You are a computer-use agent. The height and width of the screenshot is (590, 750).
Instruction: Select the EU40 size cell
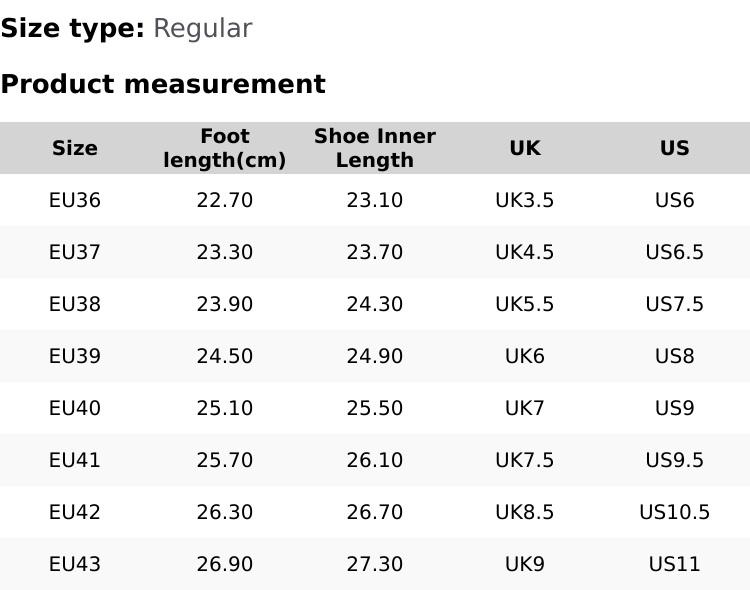(x=75, y=408)
